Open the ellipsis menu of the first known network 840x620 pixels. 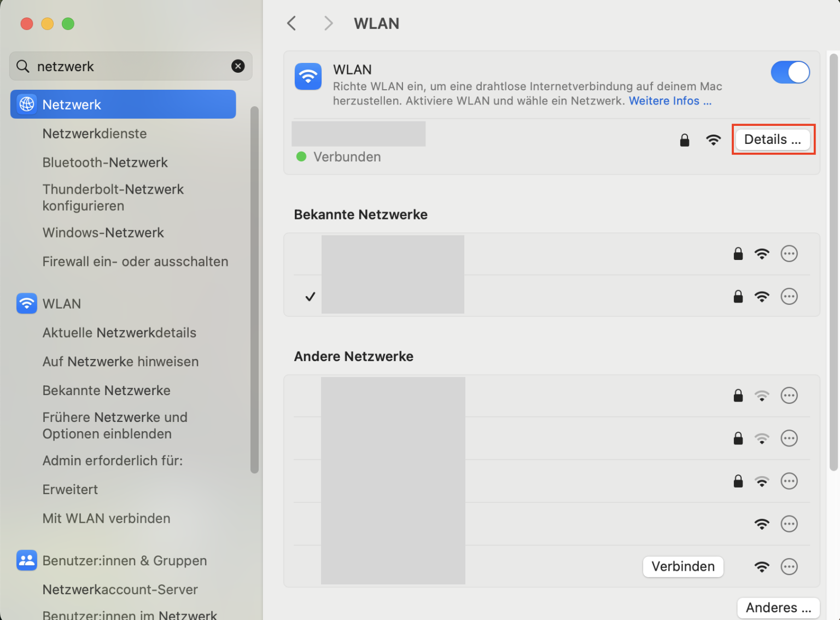(x=789, y=253)
